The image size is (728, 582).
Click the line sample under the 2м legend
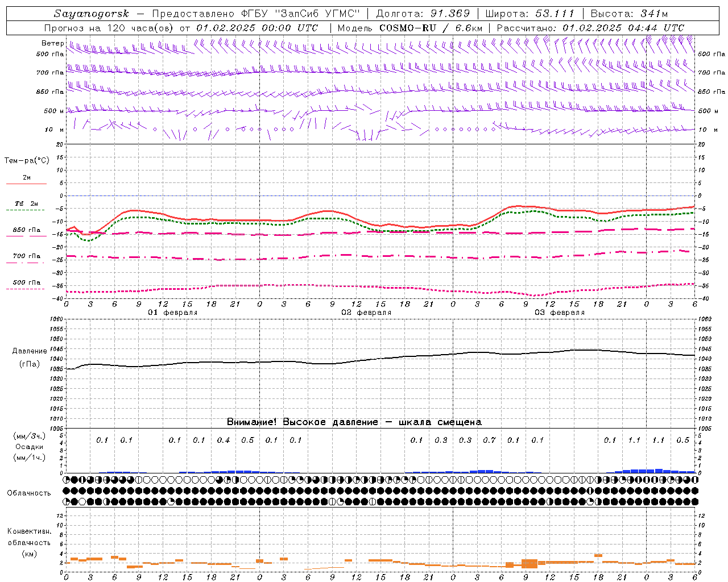26,184
